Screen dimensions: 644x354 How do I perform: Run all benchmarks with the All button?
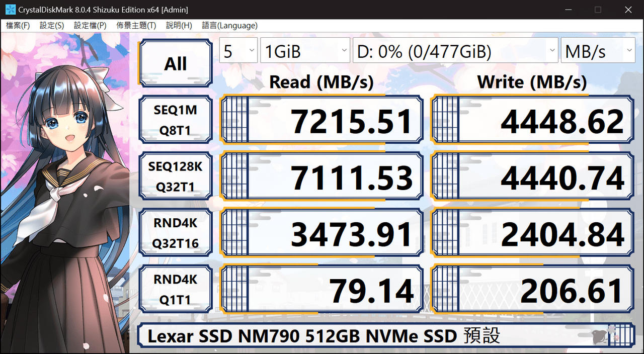click(176, 63)
